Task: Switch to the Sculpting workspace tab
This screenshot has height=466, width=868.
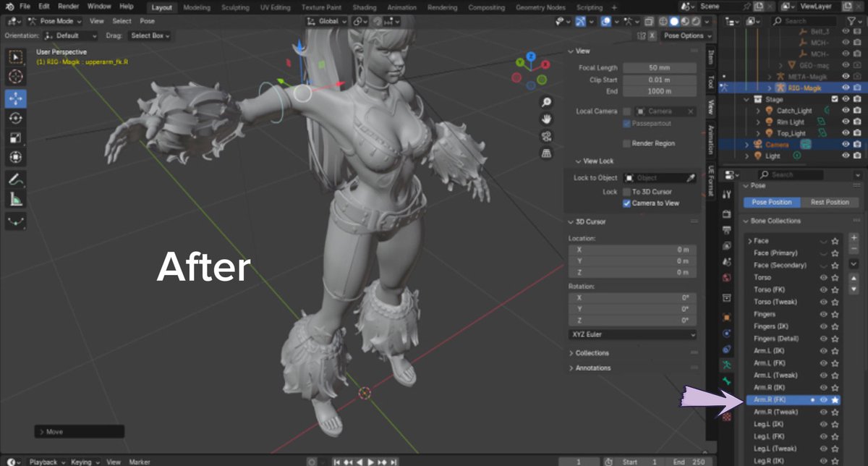Action: point(234,7)
